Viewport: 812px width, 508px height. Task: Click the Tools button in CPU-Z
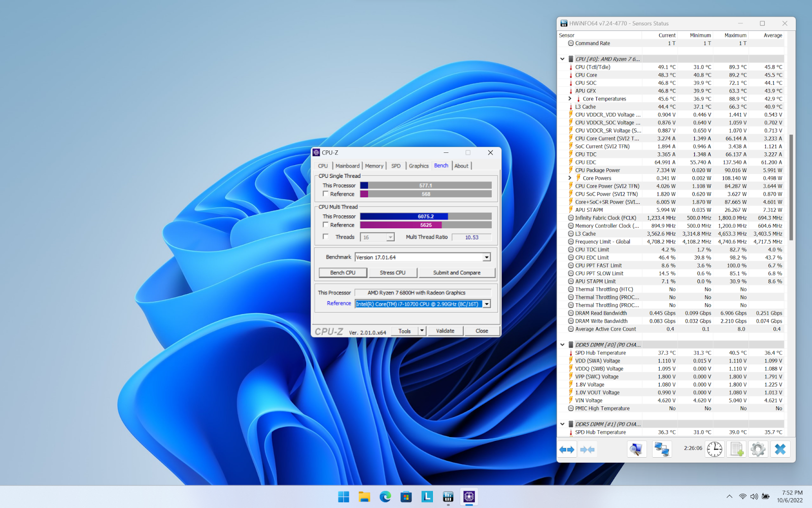404,331
